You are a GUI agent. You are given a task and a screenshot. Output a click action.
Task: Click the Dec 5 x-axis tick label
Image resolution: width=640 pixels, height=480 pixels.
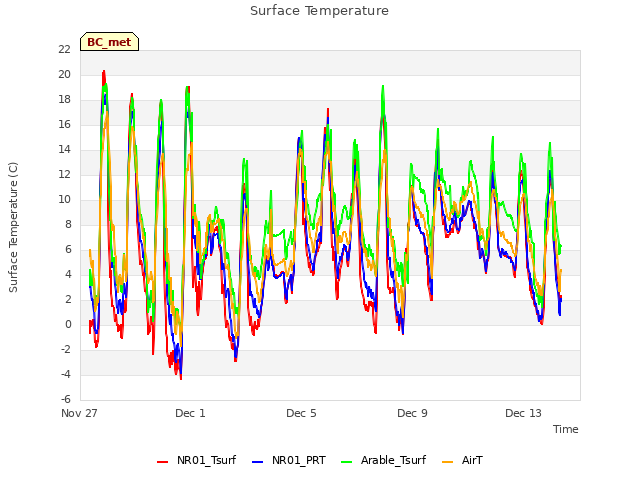coord(301,413)
